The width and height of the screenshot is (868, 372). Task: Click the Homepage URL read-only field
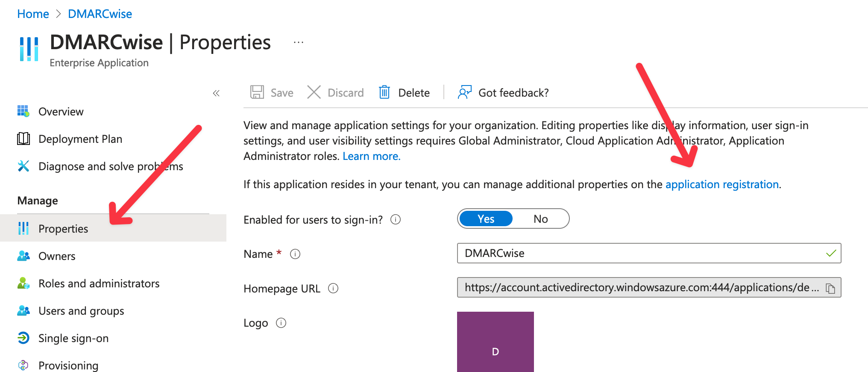tap(649, 287)
